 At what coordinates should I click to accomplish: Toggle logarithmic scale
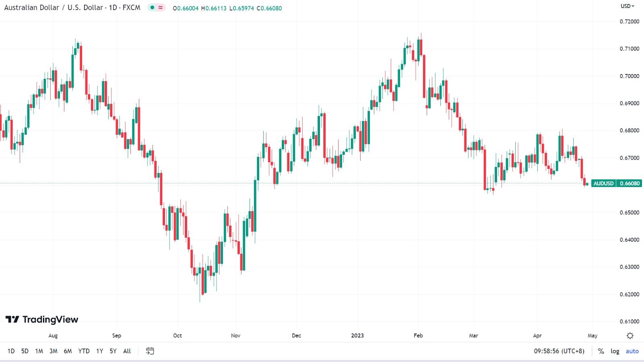click(615, 351)
